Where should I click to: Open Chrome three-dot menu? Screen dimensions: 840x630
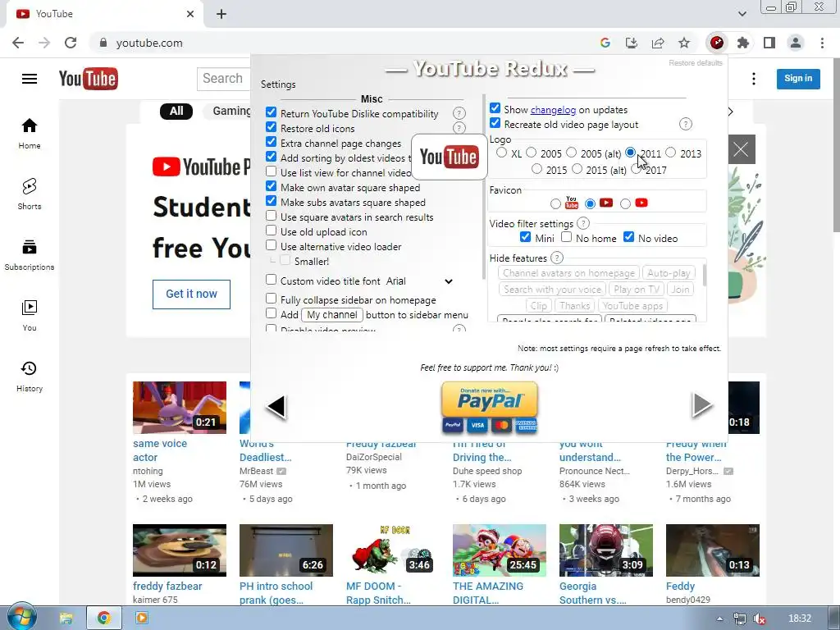point(822,43)
